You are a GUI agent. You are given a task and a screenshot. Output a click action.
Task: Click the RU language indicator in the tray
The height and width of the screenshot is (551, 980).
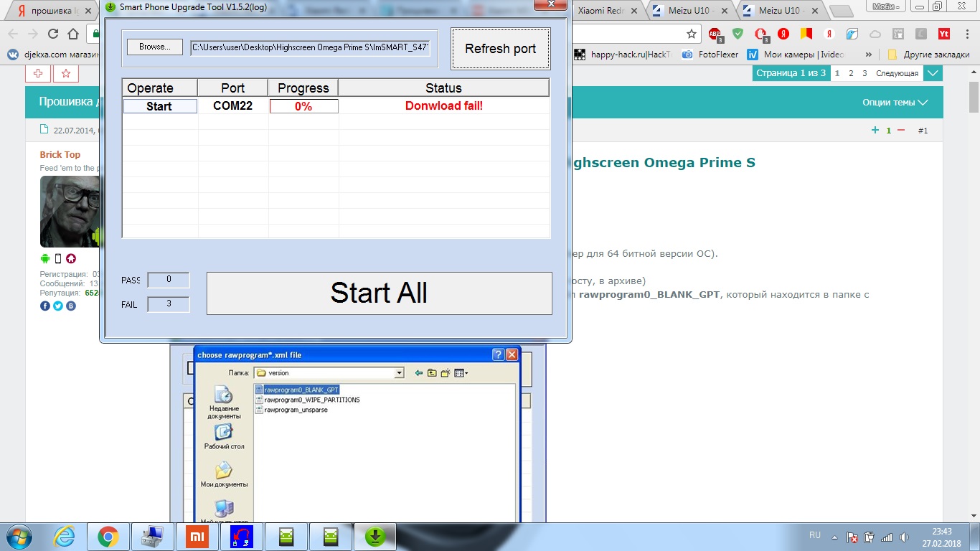(815, 535)
